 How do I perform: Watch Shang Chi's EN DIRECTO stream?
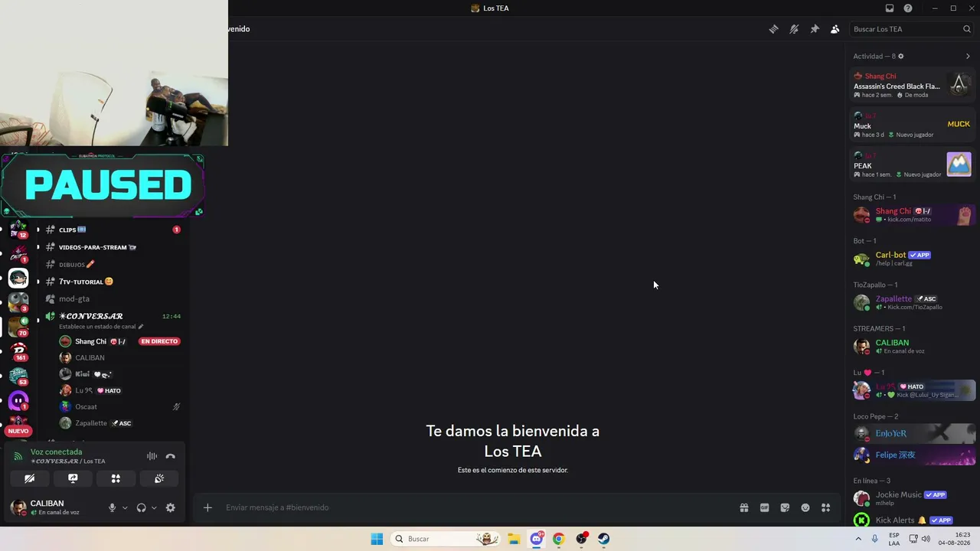(159, 341)
